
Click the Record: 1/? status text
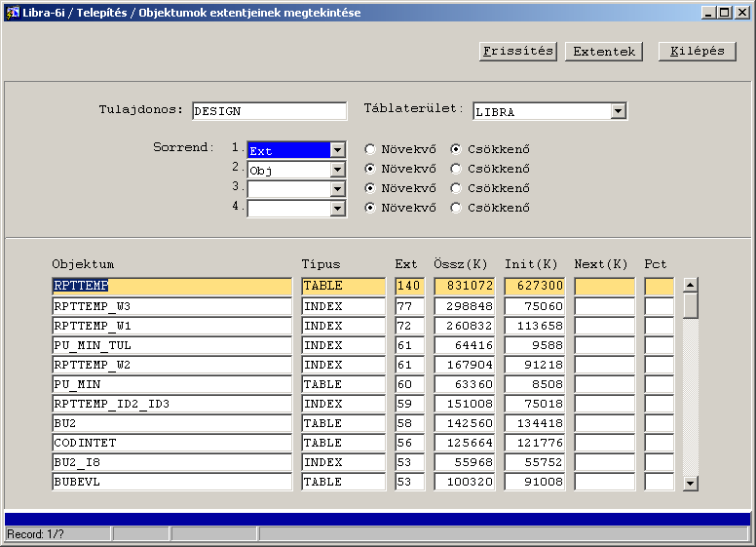(x=35, y=534)
